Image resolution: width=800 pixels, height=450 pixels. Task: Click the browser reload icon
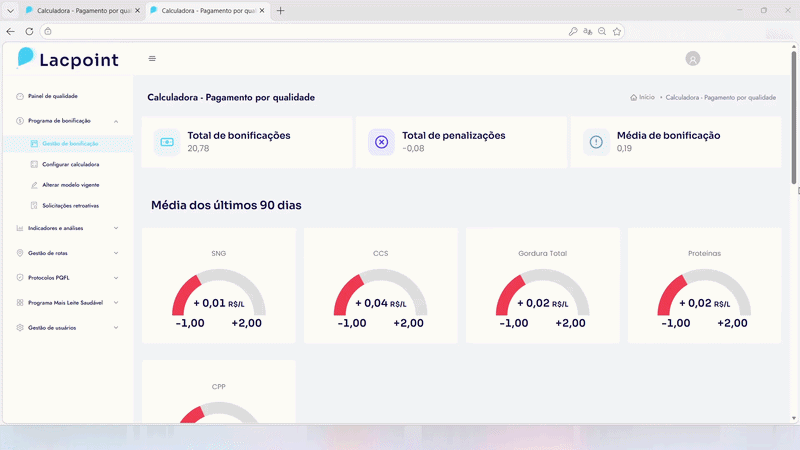click(29, 31)
